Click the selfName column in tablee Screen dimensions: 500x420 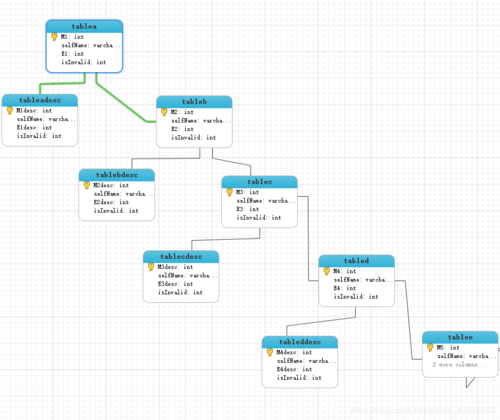[467, 356]
